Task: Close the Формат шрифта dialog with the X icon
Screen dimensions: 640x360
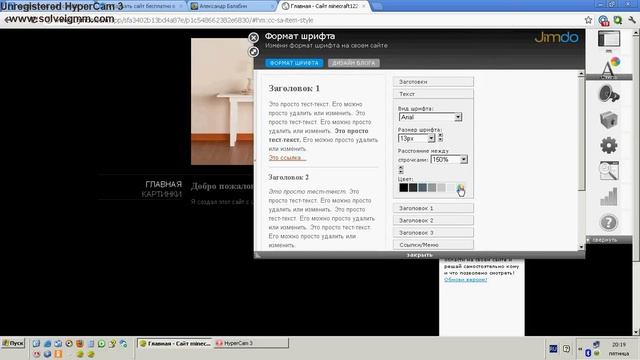Action: pyautogui.click(x=253, y=38)
